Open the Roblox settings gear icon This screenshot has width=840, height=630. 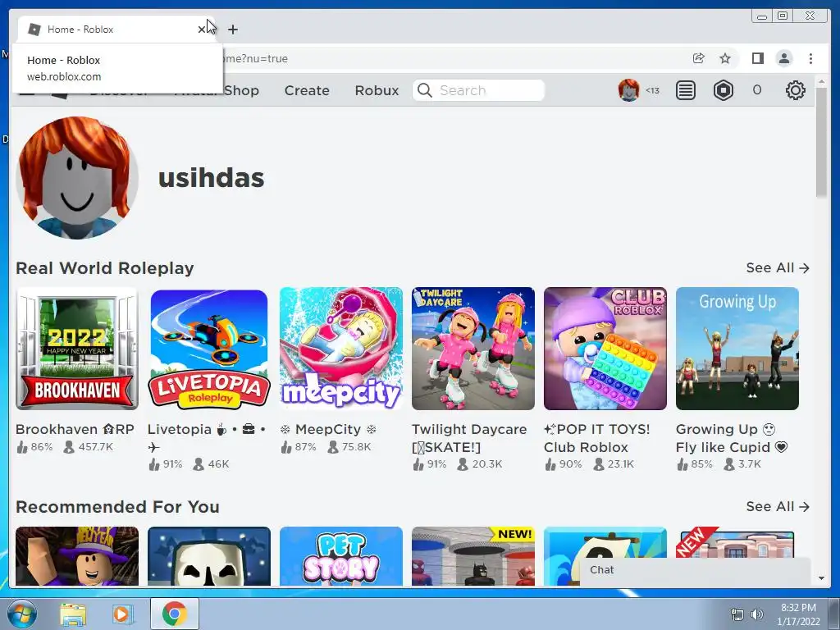(x=796, y=90)
